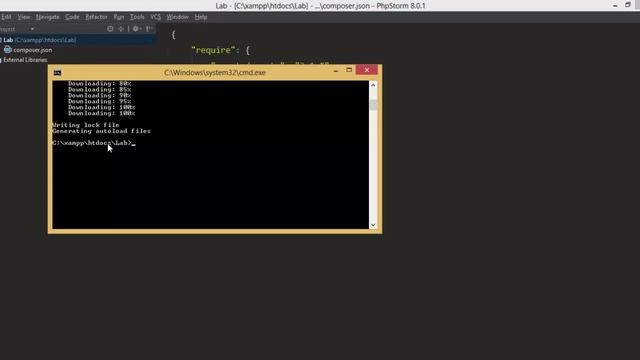Open the Project panel settings gear
The width and height of the screenshot is (640, 360).
136,29
